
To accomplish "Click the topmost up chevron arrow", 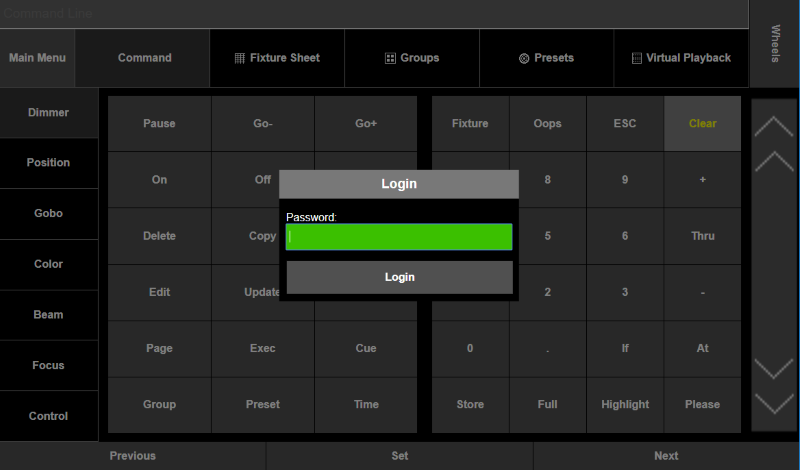I will pos(774,127).
